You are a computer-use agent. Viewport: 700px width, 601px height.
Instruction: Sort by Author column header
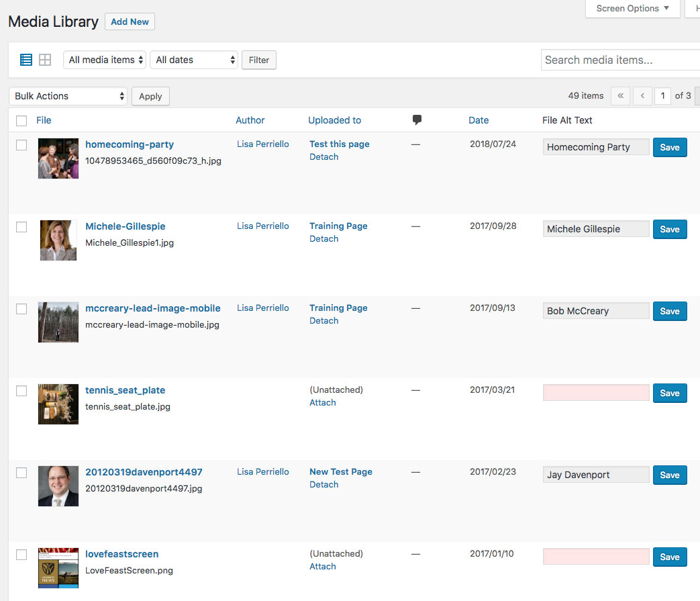click(250, 120)
